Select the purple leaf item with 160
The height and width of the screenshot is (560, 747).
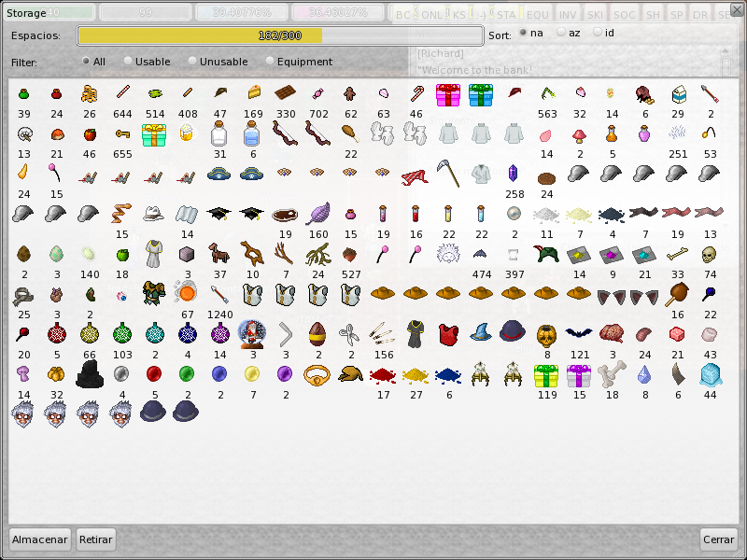(317, 214)
